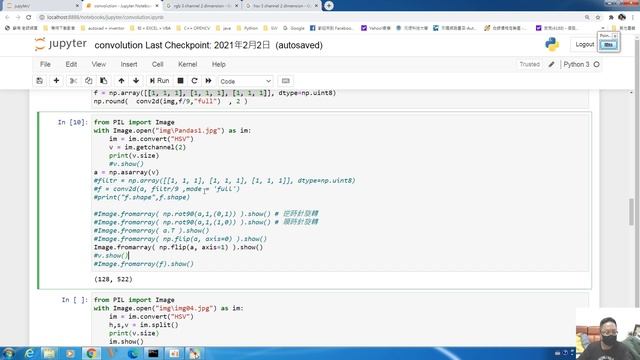This screenshot has height=360, width=640.
Task: Click the h,s,v = im.split() line
Action: [x=143, y=325]
